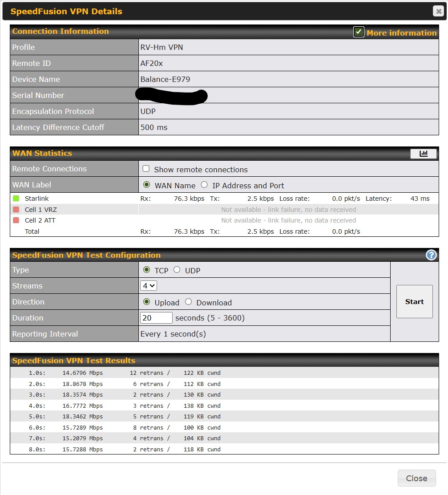Click the Duration seconds input field
The width and height of the screenshot is (448, 495).
[x=156, y=318]
